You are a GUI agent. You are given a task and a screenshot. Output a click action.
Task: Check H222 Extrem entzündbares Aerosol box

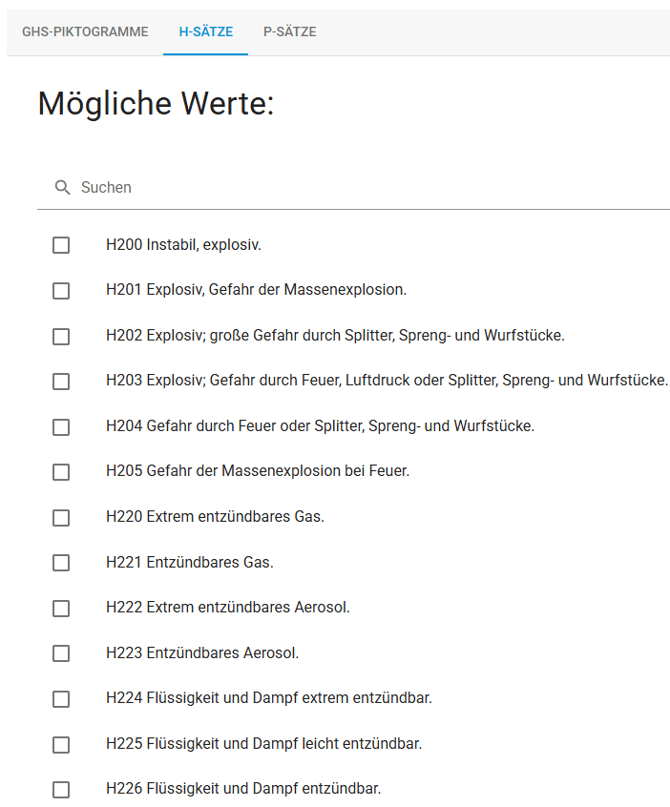point(61,608)
